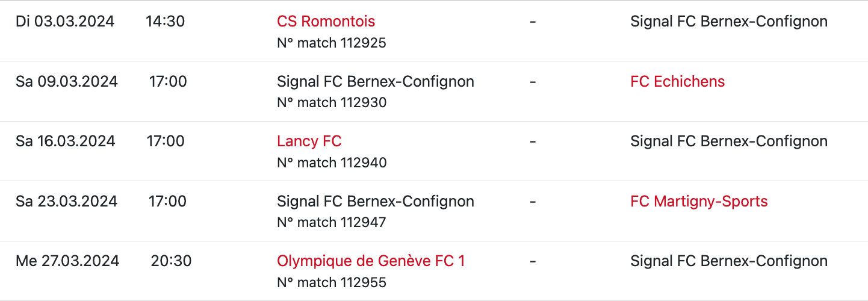Viewport: 868px width, 301px height.
Task: Click the score dash in the Lancy FC row
Action: pyautogui.click(x=533, y=141)
